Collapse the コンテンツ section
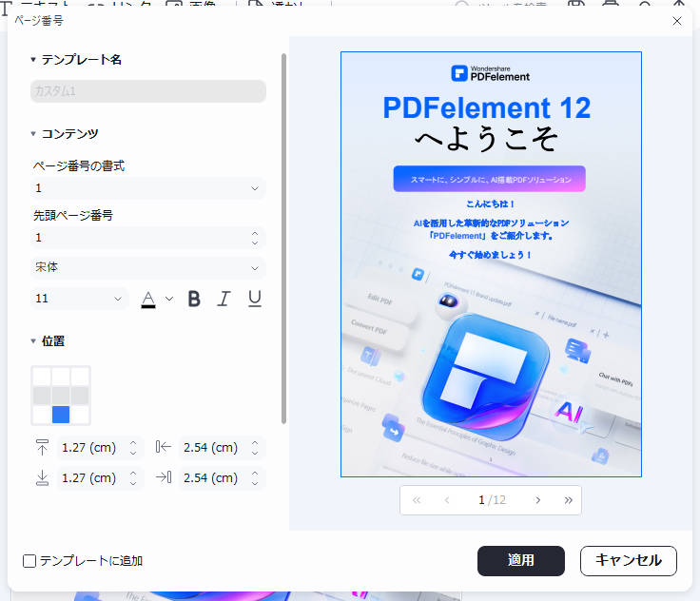The height and width of the screenshot is (601, 700). [33, 133]
